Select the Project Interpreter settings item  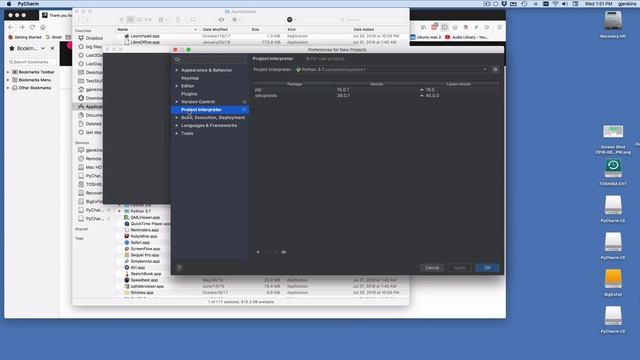tap(210, 110)
